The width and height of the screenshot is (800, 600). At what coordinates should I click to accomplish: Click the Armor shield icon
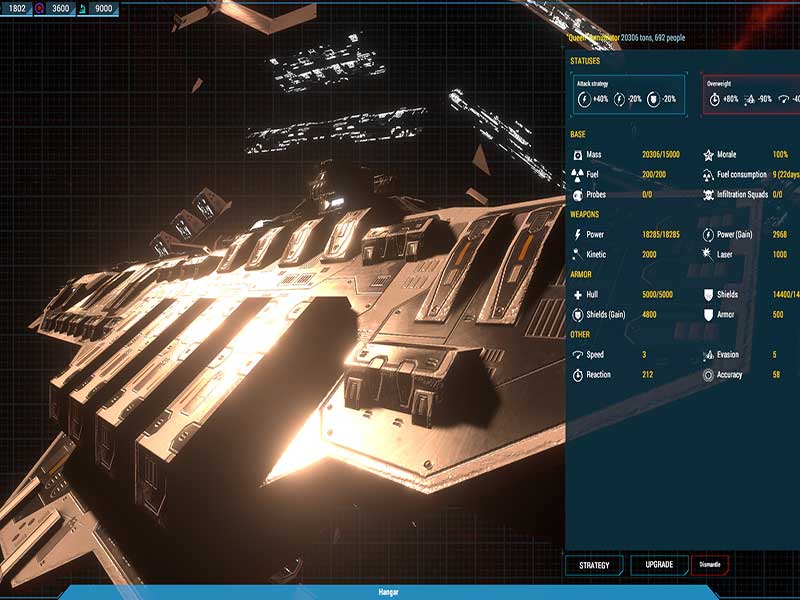coord(708,315)
